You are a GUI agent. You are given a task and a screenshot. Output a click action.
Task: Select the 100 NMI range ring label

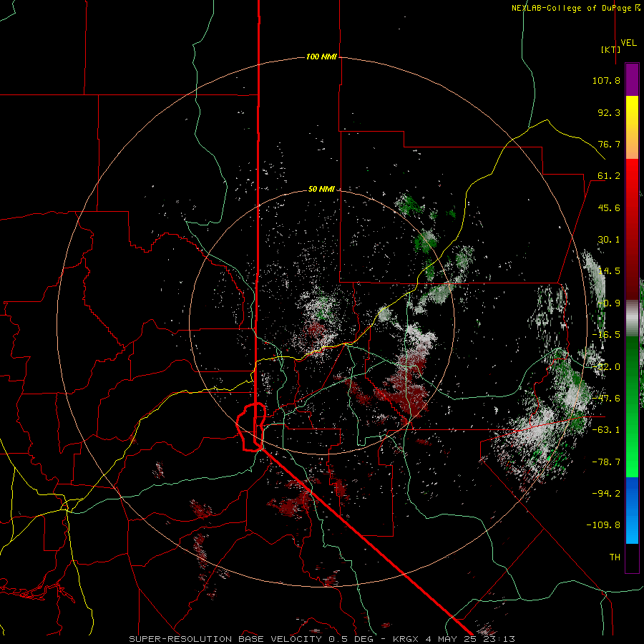pos(321,57)
